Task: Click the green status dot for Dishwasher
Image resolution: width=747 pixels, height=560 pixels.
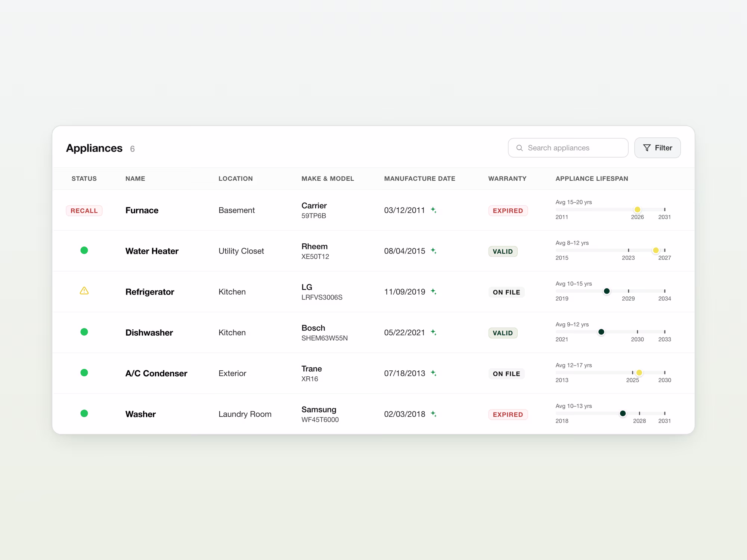Action: (x=84, y=332)
